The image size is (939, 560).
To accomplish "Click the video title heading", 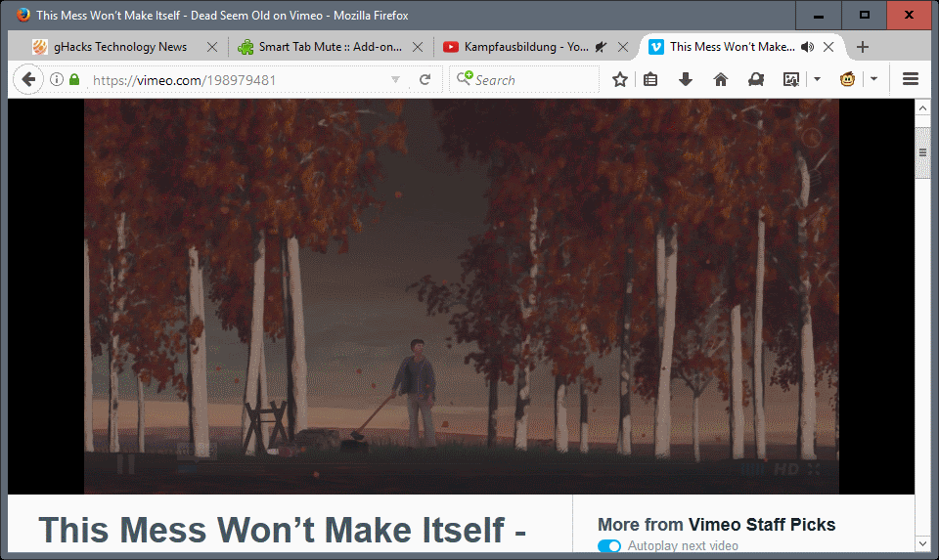I will [x=282, y=530].
